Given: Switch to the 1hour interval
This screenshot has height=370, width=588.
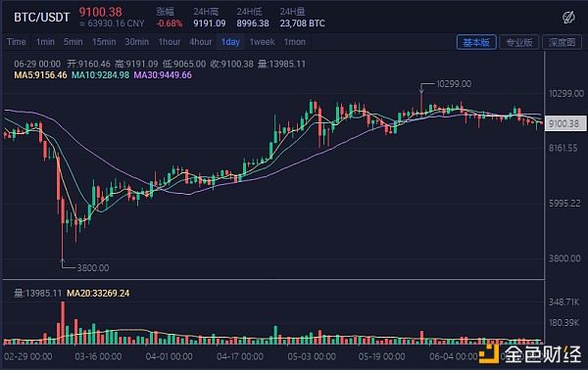Looking at the screenshot, I should [170, 42].
